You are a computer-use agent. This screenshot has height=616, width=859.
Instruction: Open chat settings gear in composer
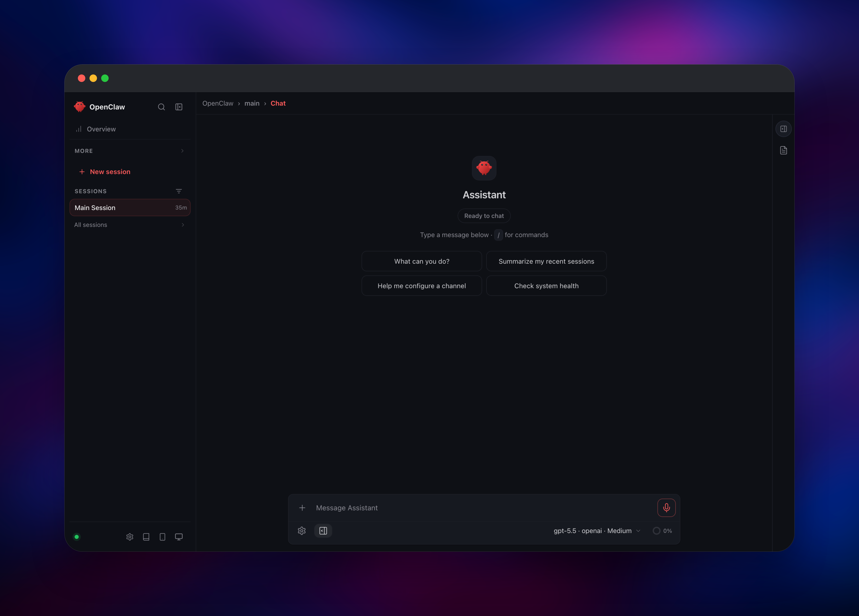tap(302, 531)
